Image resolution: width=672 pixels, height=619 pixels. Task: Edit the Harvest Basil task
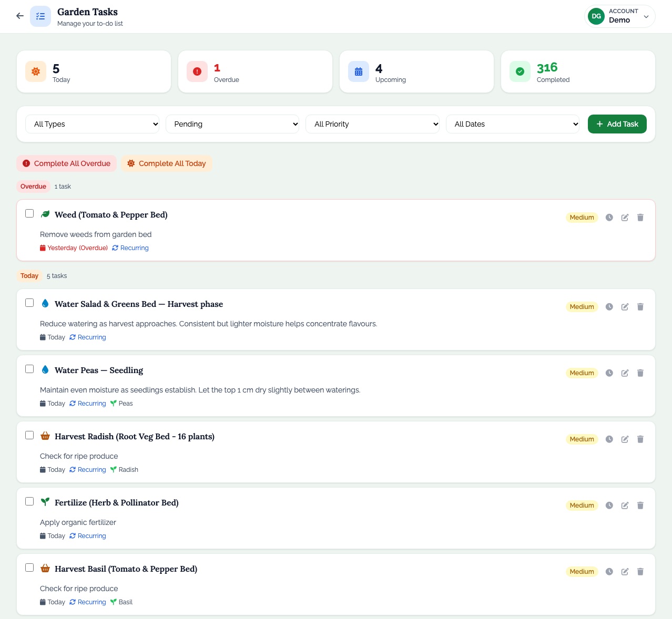(x=625, y=572)
